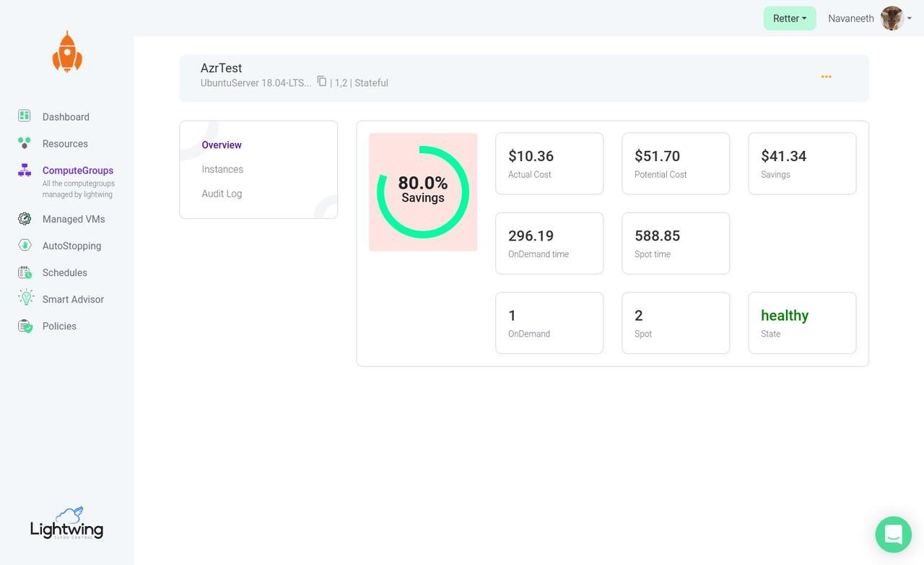Click the ComputeGroups network icon
The width and height of the screenshot is (924, 565).
coord(25,171)
